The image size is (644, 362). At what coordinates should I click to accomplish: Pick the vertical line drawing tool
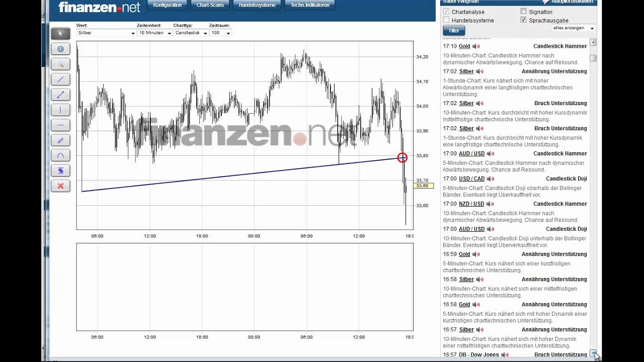(x=60, y=110)
